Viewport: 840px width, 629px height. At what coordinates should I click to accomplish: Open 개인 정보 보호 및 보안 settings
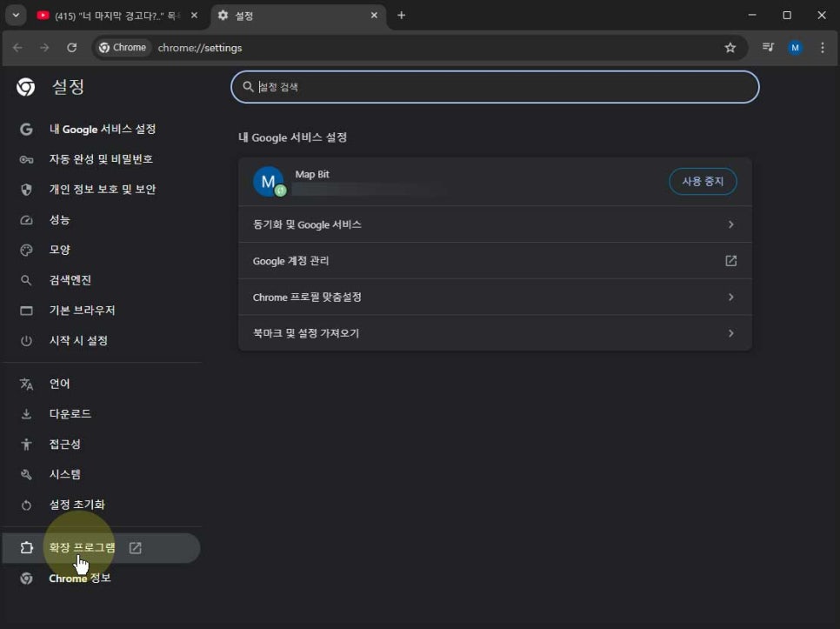pyautogui.click(x=102, y=189)
